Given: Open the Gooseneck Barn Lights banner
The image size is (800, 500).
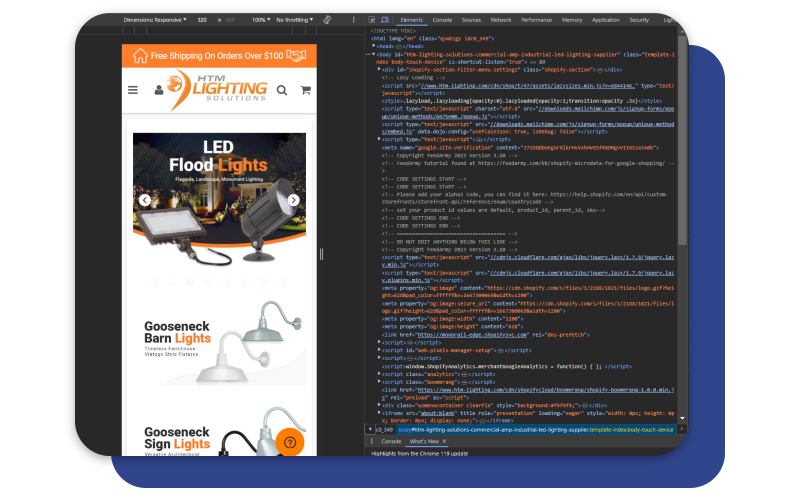Looking at the screenshot, I should (x=219, y=342).
